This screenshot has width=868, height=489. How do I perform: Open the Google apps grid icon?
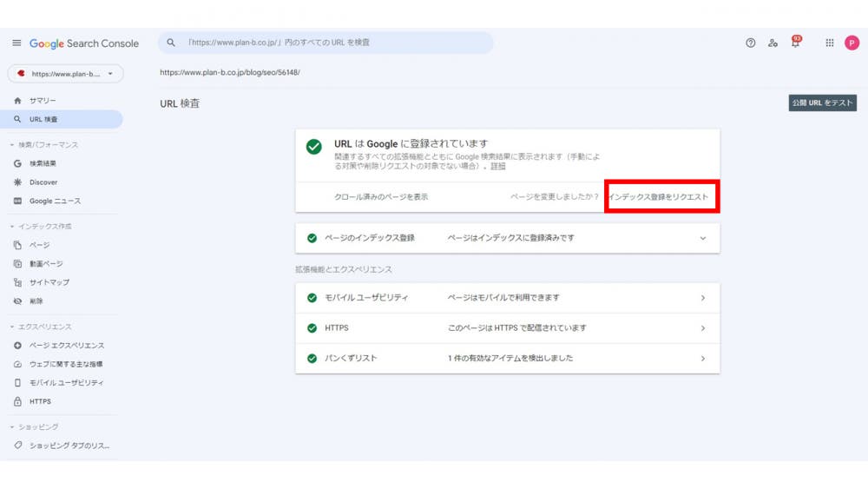point(829,43)
